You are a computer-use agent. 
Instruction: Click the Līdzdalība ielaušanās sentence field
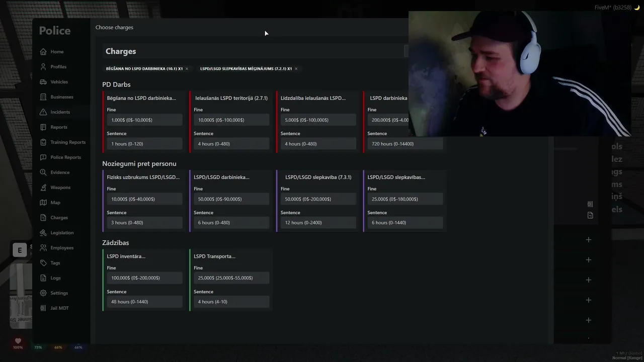[318, 144]
